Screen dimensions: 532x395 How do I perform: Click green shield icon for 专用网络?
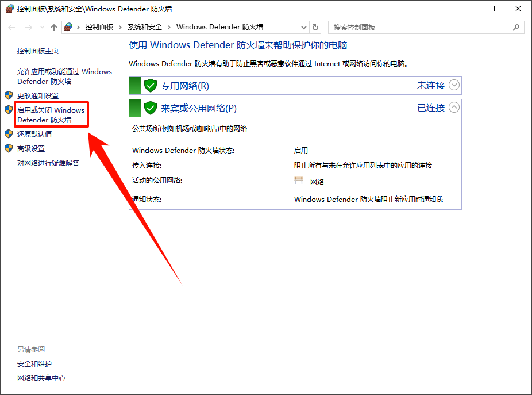click(x=151, y=86)
